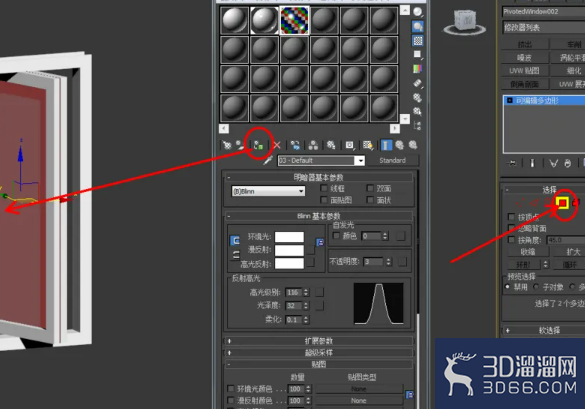Click the Put to Library icon
This screenshot has height=409, width=585.
[331, 145]
